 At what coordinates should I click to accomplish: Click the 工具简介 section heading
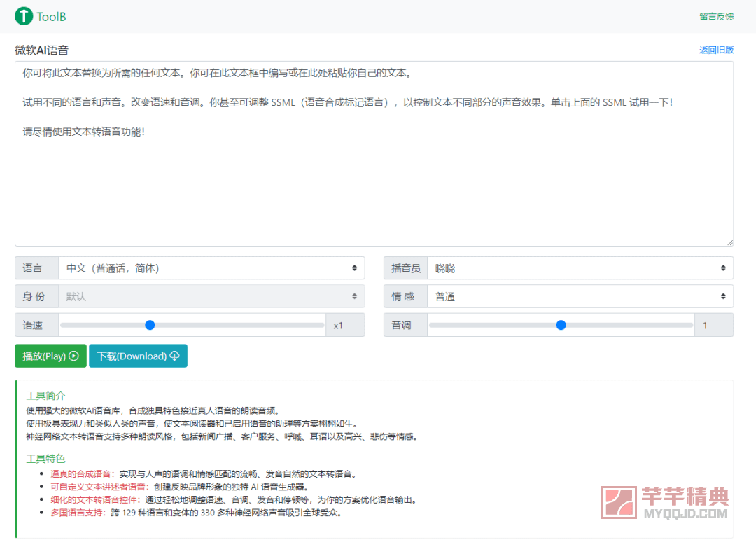(x=45, y=396)
